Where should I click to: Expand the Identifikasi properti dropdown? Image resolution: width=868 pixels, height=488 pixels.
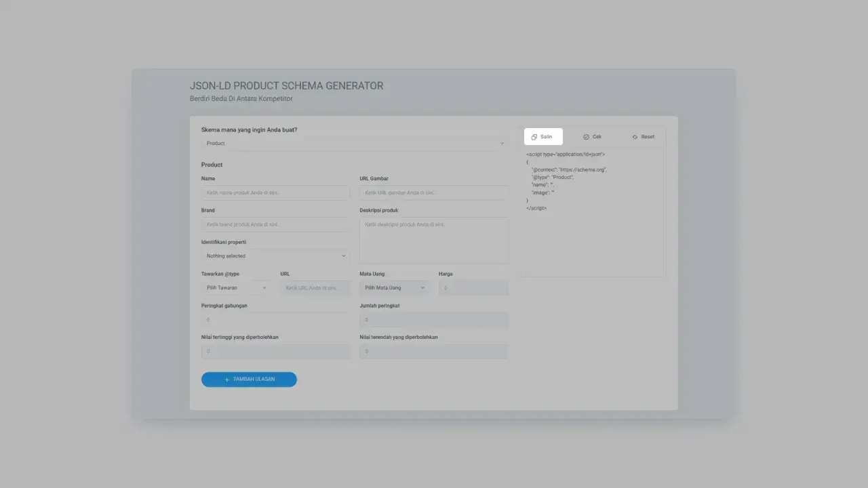tap(275, 256)
